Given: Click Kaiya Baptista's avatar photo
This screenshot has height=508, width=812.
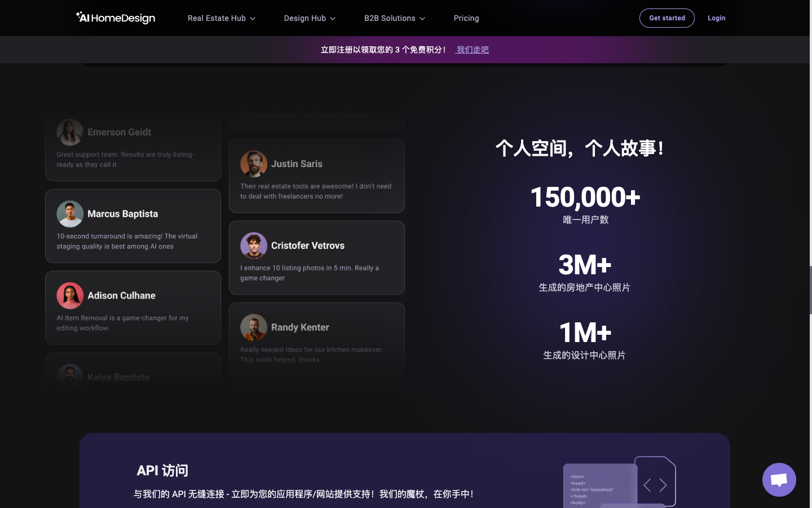Looking at the screenshot, I should (x=70, y=375).
